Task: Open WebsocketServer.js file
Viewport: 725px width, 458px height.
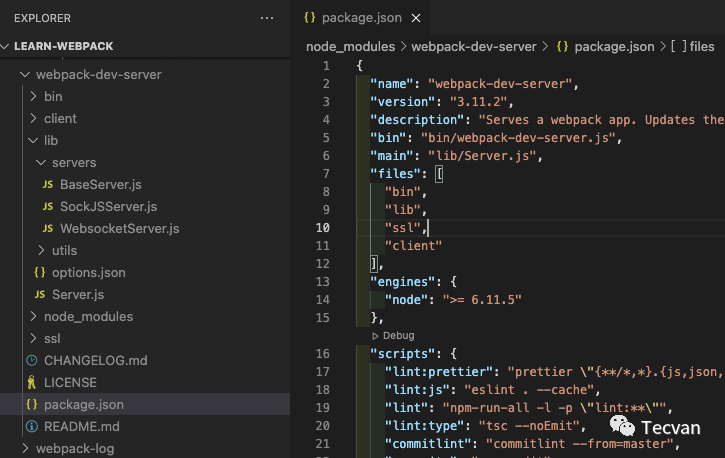Action: [120, 229]
